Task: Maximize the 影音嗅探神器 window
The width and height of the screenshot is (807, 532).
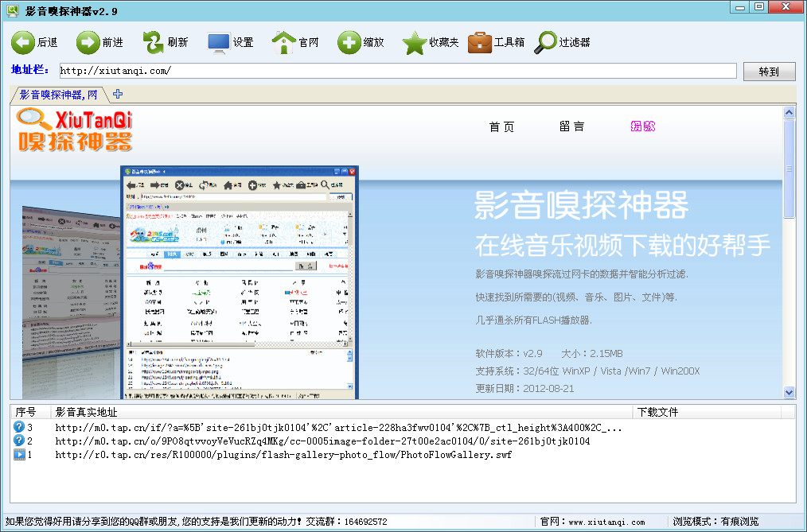Action: tap(759, 7)
